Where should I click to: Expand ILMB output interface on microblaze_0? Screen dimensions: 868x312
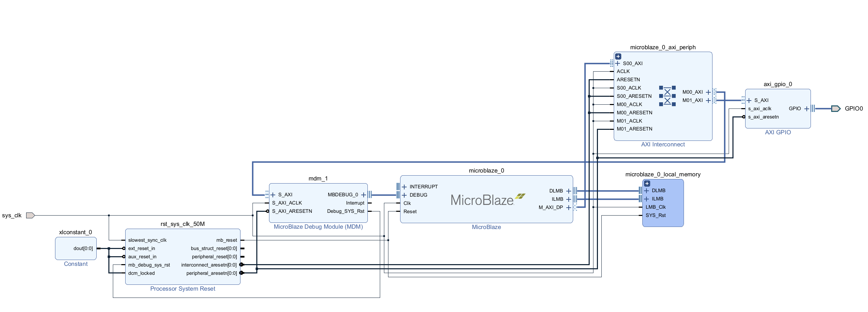tap(568, 199)
